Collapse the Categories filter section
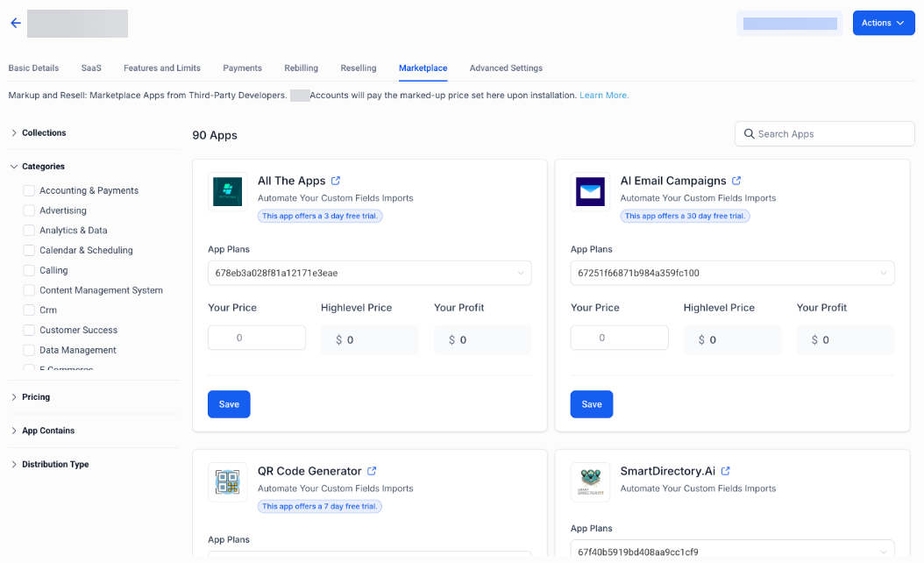 [x=37, y=167]
